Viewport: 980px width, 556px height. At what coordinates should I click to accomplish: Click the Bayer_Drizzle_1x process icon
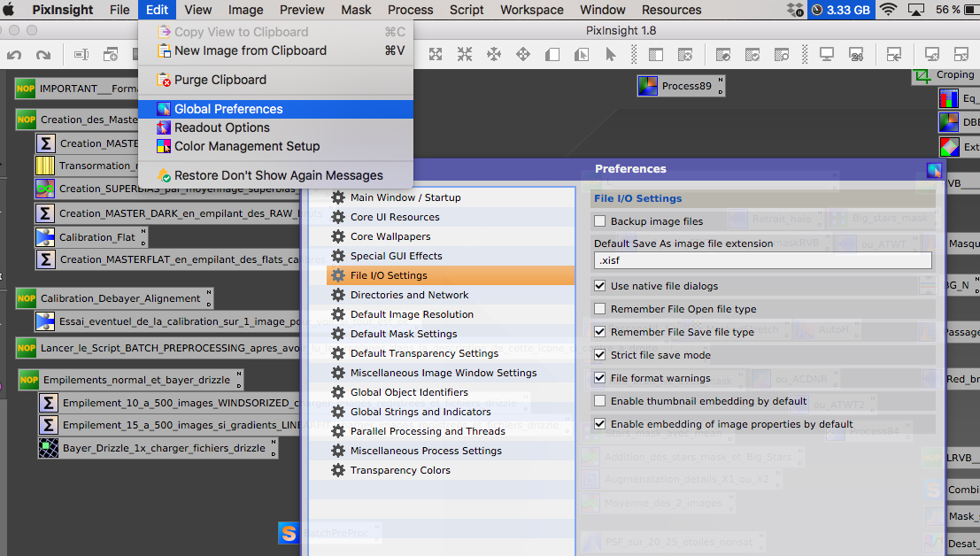[x=48, y=448]
